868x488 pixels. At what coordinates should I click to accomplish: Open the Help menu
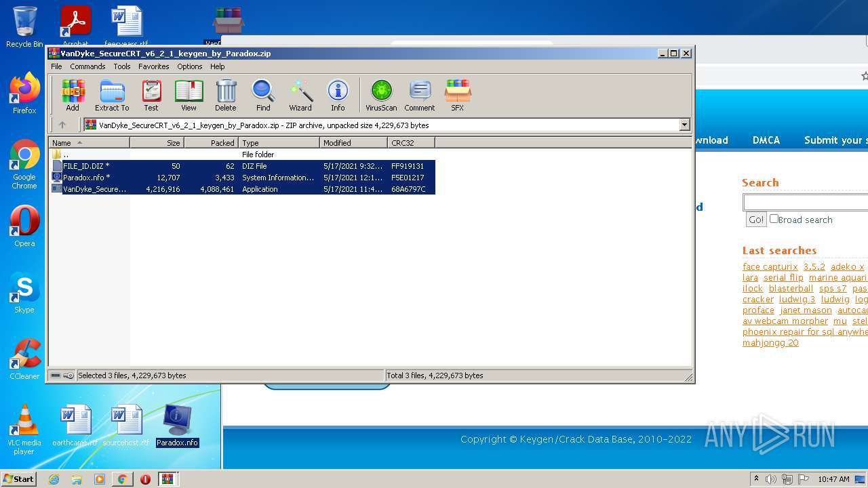(x=217, y=66)
